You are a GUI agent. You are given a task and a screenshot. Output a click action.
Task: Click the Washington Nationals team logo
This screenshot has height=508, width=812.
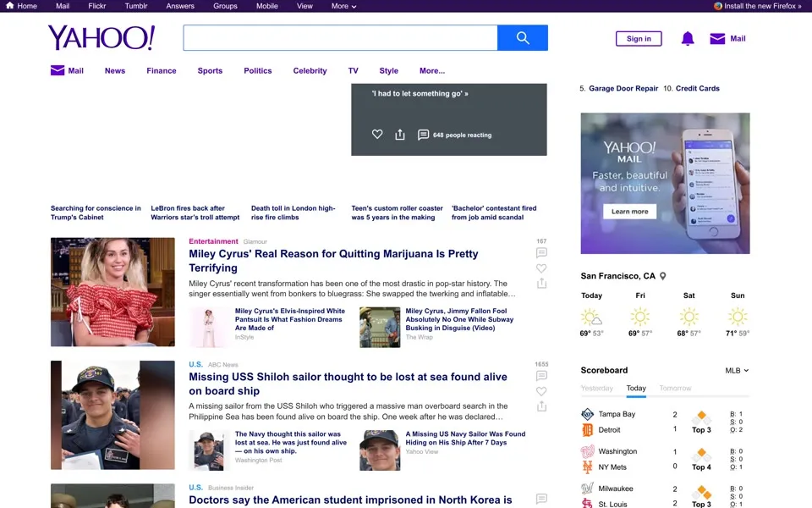pyautogui.click(x=587, y=451)
